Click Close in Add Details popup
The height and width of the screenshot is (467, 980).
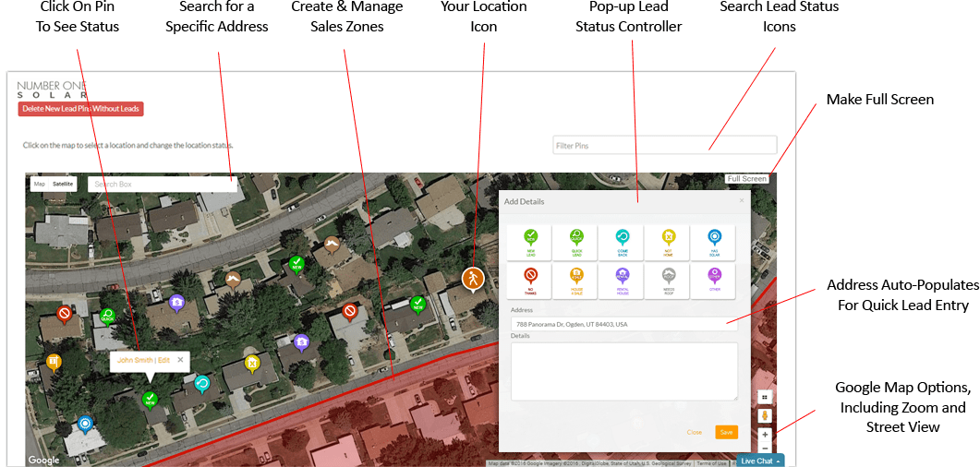click(x=694, y=432)
